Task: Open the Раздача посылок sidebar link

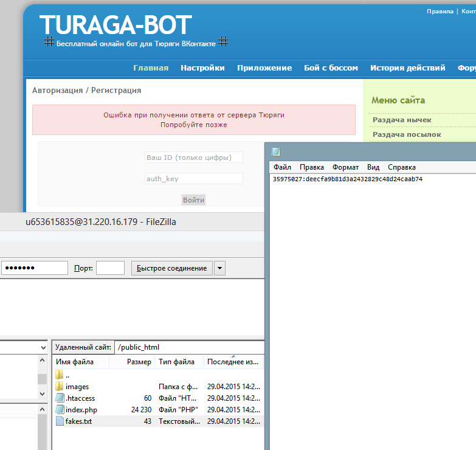Action: [407, 134]
